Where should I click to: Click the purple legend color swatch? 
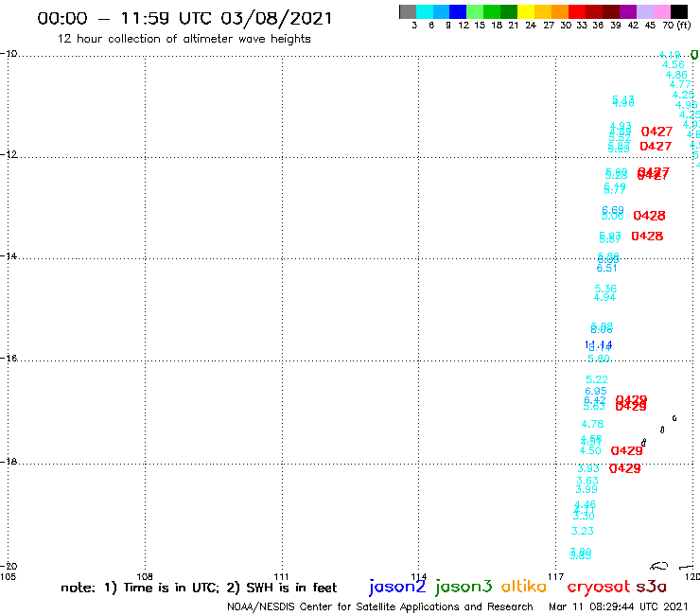point(628,11)
